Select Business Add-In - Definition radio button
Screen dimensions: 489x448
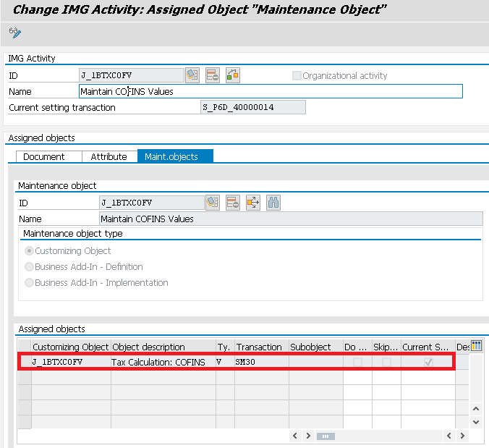pyautogui.click(x=30, y=267)
